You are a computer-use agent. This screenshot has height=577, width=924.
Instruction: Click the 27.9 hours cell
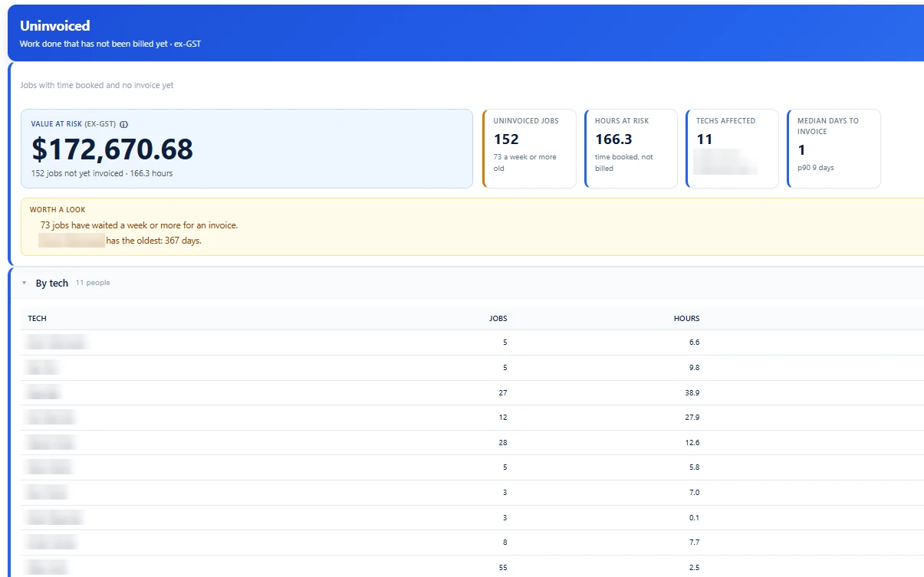tap(692, 418)
